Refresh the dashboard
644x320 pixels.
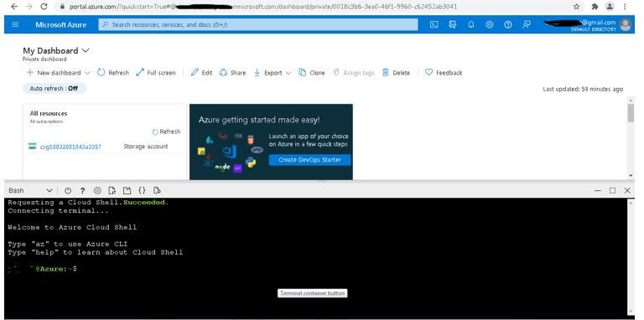point(113,73)
